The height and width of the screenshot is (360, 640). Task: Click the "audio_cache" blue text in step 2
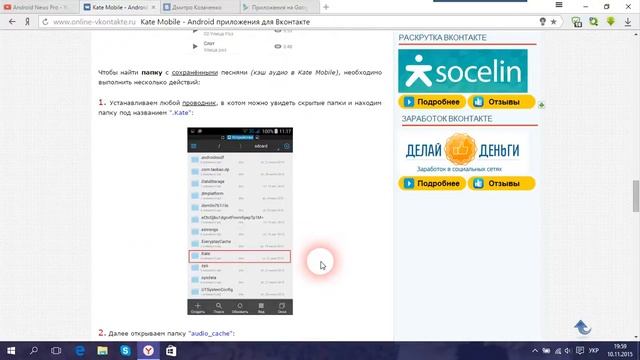(x=211, y=333)
